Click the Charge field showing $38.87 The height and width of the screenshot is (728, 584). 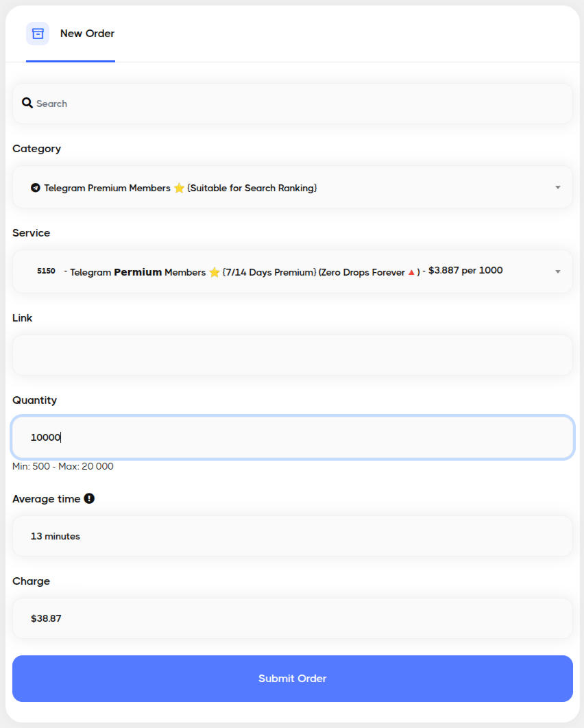click(292, 618)
